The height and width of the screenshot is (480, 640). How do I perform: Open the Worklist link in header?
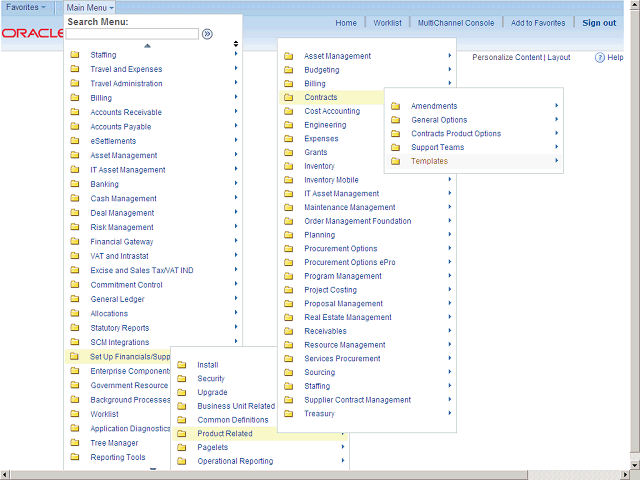point(387,23)
